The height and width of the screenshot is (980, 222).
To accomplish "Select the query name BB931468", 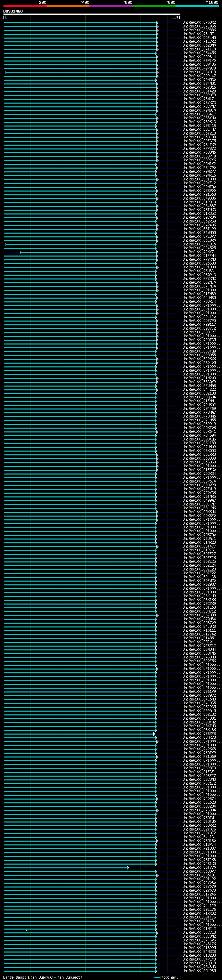I will point(13,11).
